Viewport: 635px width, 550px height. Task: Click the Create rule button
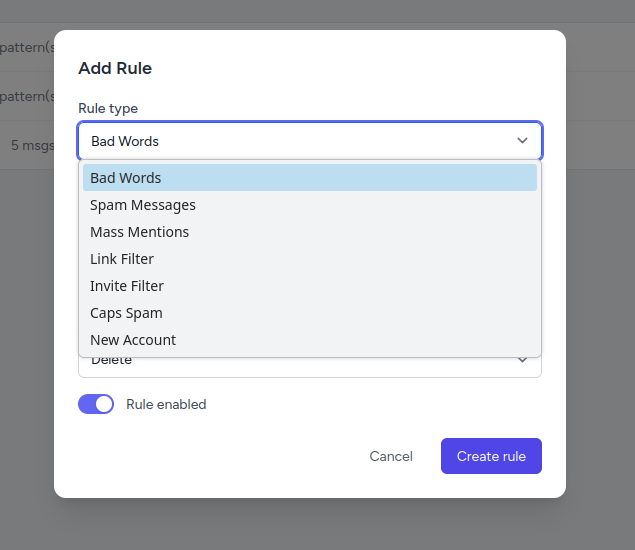click(491, 456)
